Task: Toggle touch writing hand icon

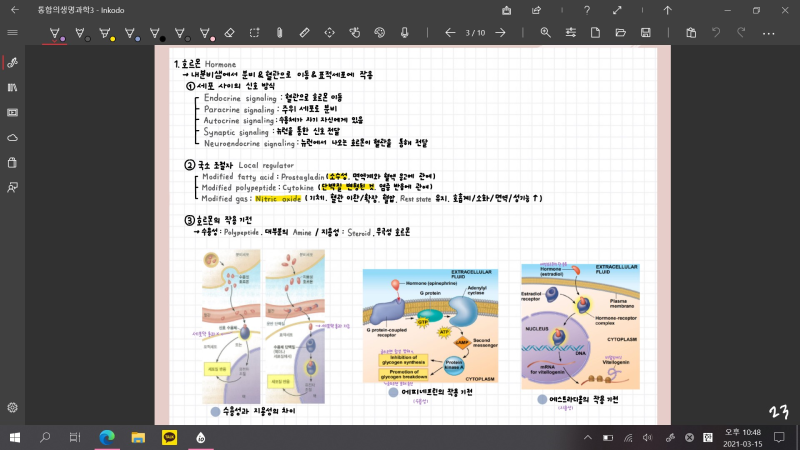Action: 355,33
